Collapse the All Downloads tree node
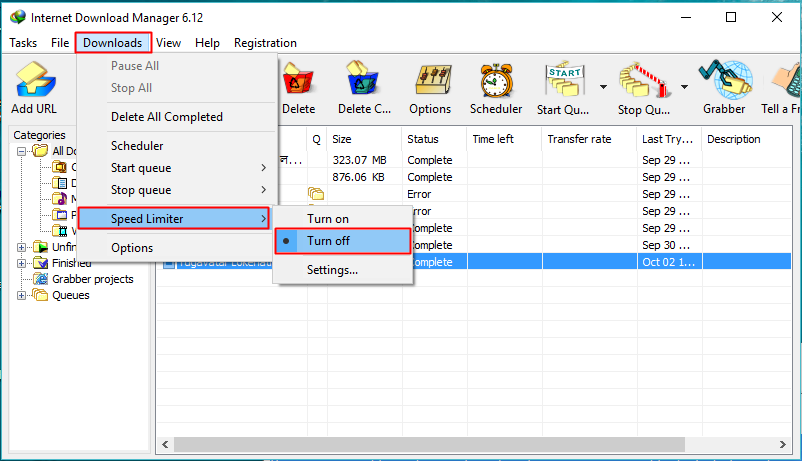 [21, 151]
